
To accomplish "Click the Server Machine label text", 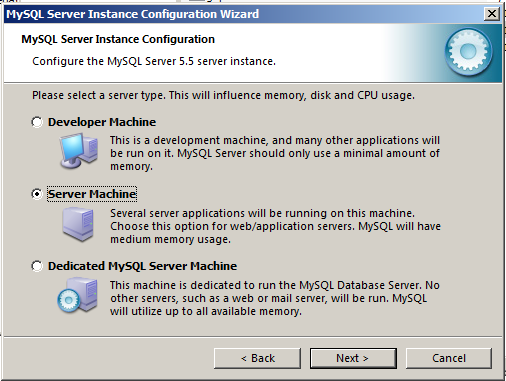I will (x=92, y=194).
